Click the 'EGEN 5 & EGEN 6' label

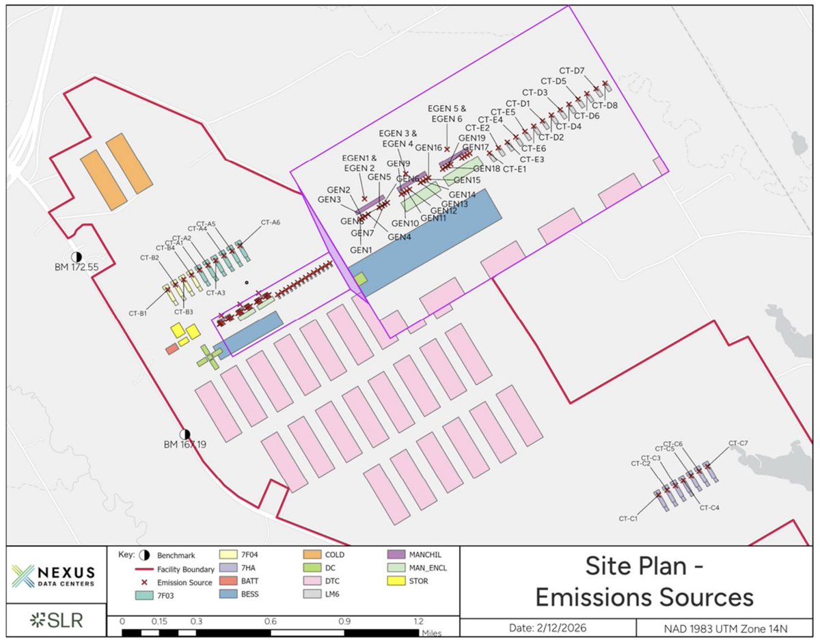point(446,114)
